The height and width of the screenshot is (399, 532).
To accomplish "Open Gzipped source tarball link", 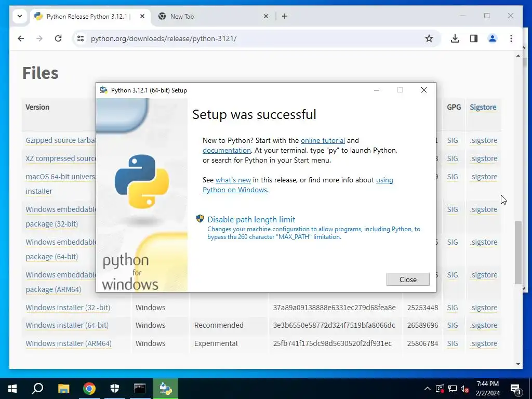I will point(61,140).
